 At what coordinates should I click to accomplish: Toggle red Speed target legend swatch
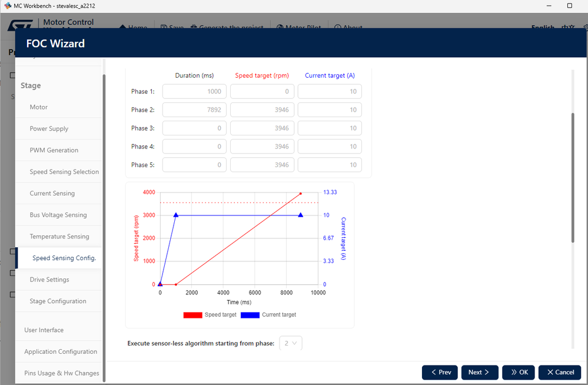[x=192, y=315]
